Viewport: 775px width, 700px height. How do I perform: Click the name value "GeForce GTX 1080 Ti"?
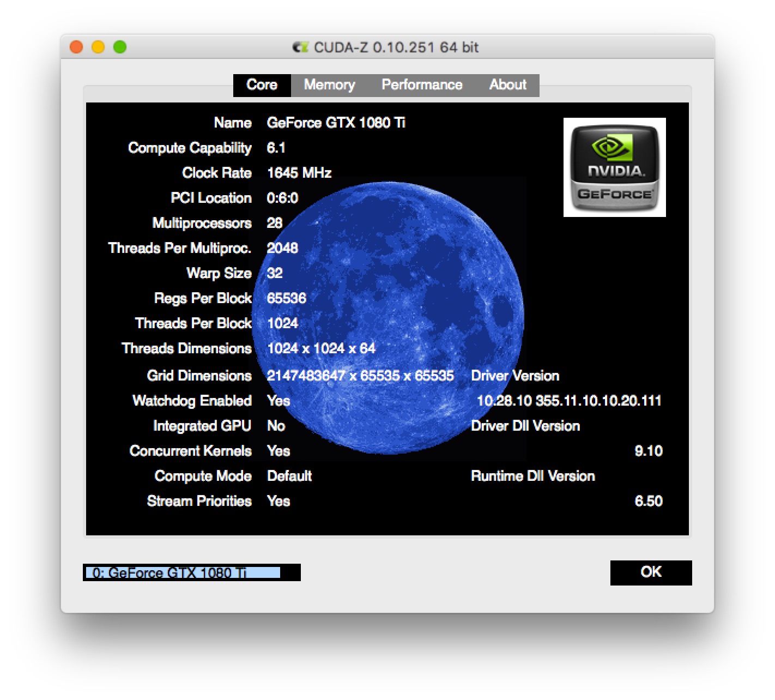click(x=336, y=123)
